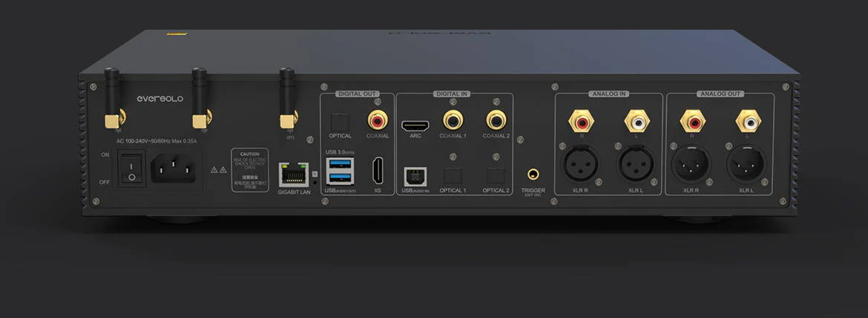Image resolution: width=868 pixels, height=318 pixels.
Task: Click the AC power inlet socket
Action: click(x=174, y=168)
